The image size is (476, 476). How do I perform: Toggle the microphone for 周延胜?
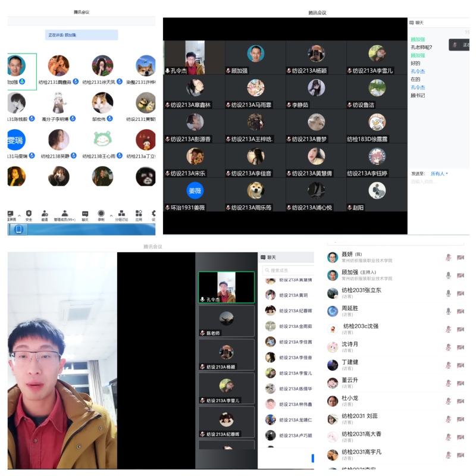coord(449,311)
